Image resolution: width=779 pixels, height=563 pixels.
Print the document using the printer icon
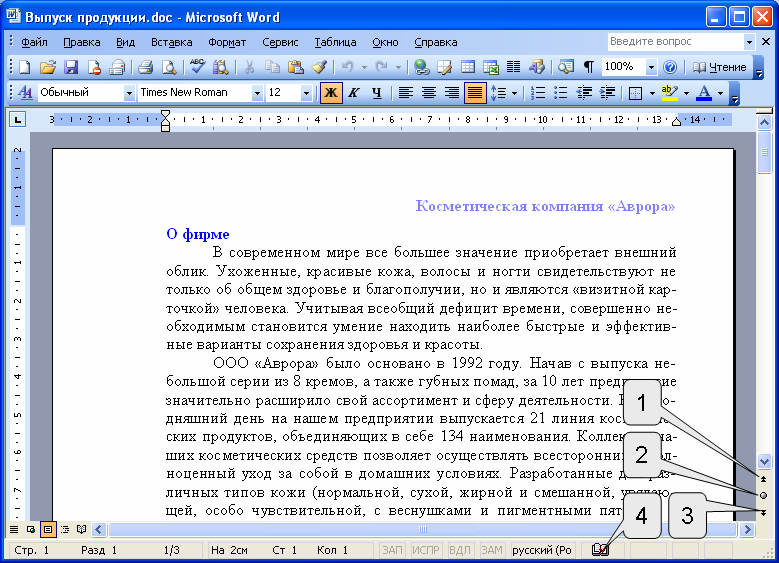click(x=146, y=67)
